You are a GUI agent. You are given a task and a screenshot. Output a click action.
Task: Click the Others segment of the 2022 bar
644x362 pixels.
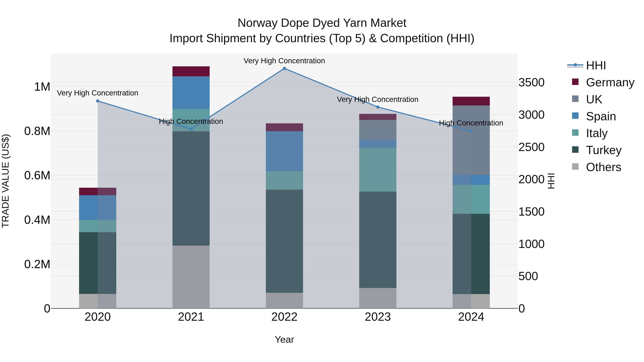pos(284,301)
